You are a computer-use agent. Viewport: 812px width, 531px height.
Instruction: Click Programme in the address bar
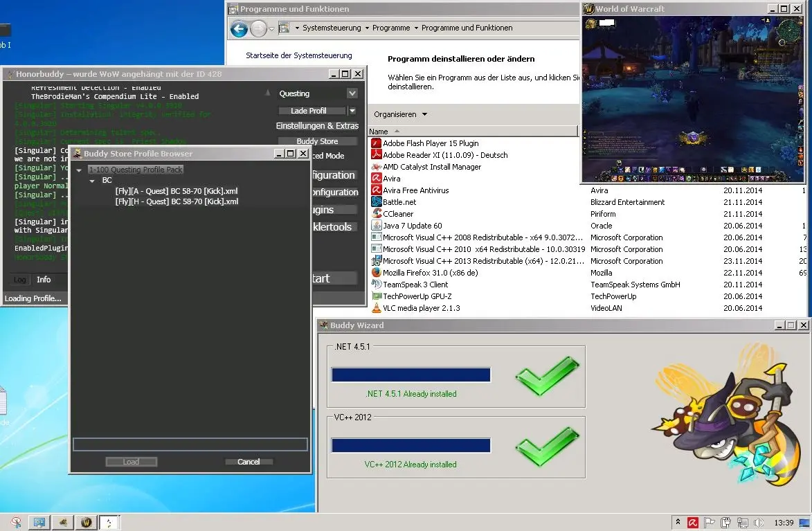(x=391, y=28)
